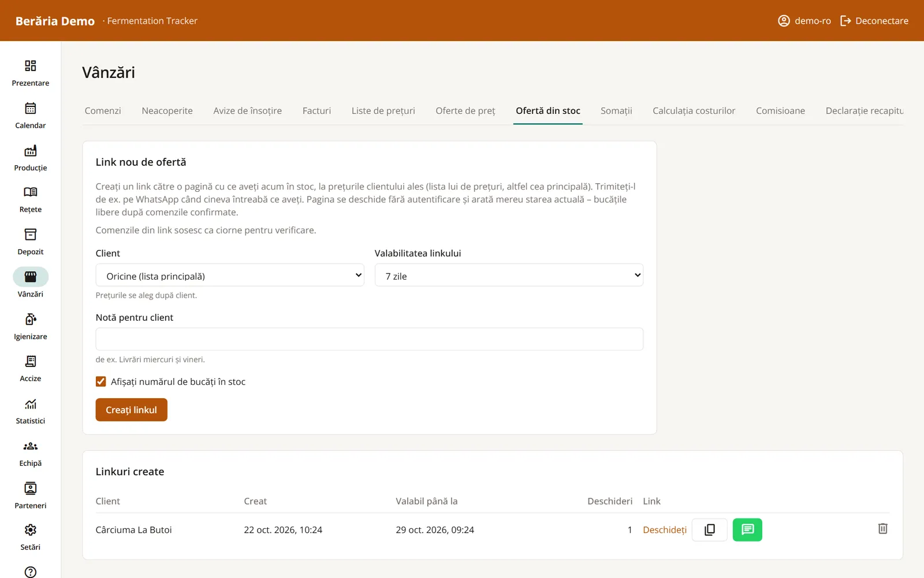This screenshot has height=578, width=924.
Task: Focus the Notă pentru client field
Action: click(x=370, y=339)
